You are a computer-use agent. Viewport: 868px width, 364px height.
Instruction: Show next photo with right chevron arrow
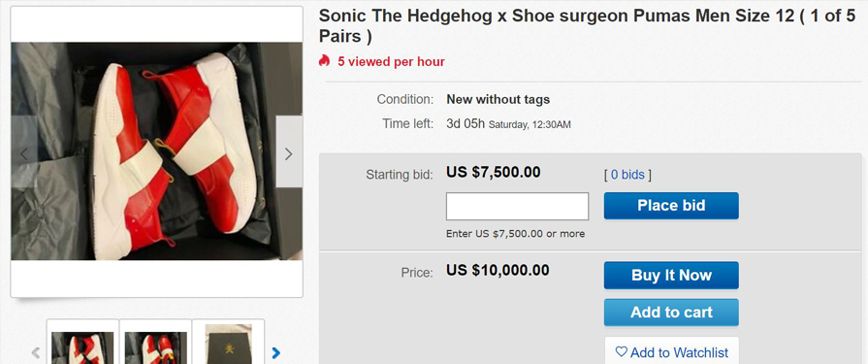[x=289, y=151]
